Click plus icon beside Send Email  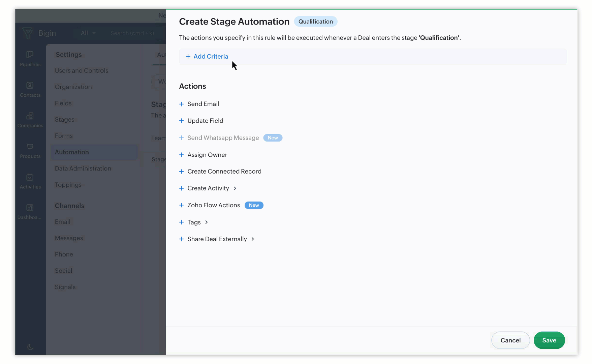click(181, 104)
